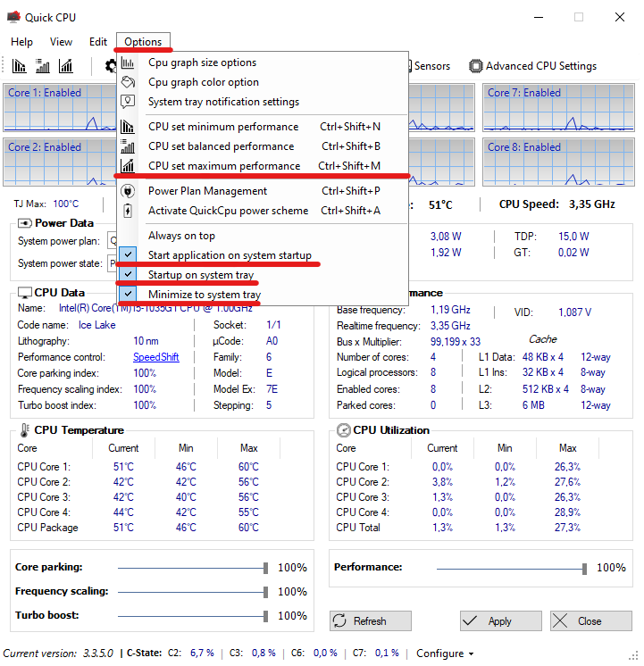Click the Quick CPU app title icon
The image size is (644, 666).
(x=13, y=17)
